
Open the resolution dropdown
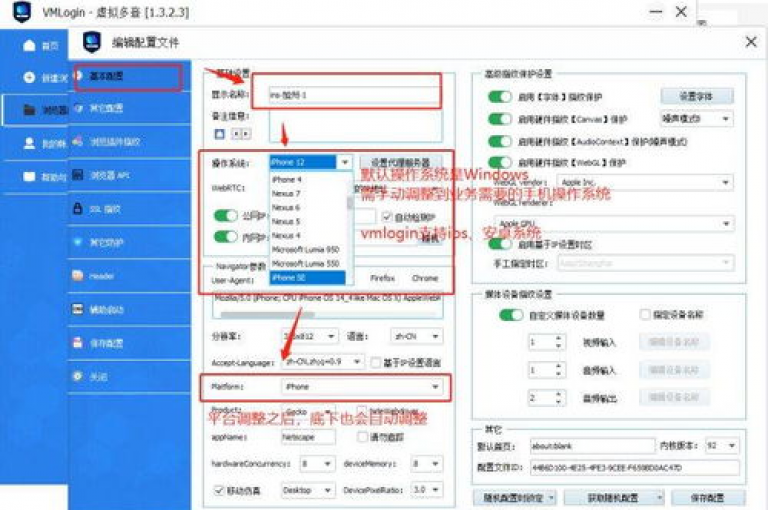click(309, 336)
